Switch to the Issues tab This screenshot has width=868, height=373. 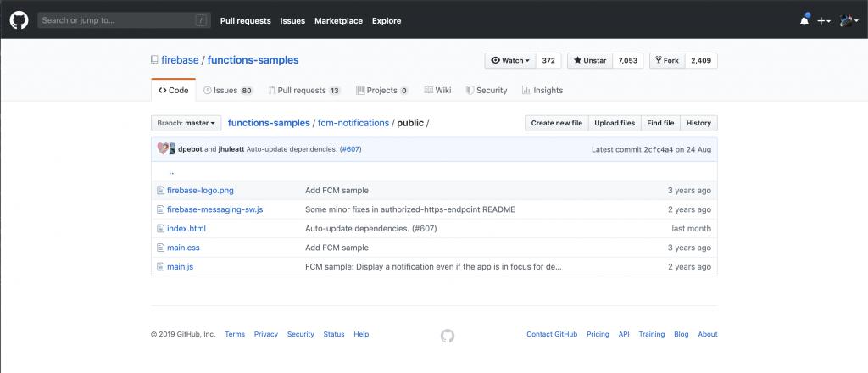227,90
